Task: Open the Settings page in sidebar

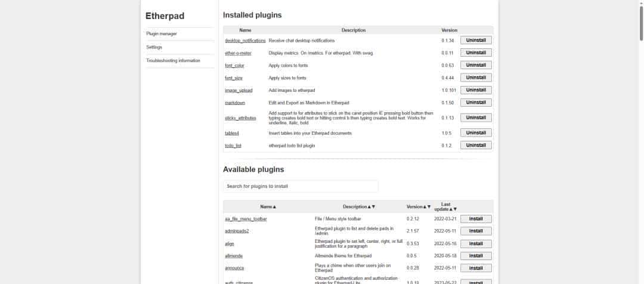Action: tap(154, 47)
